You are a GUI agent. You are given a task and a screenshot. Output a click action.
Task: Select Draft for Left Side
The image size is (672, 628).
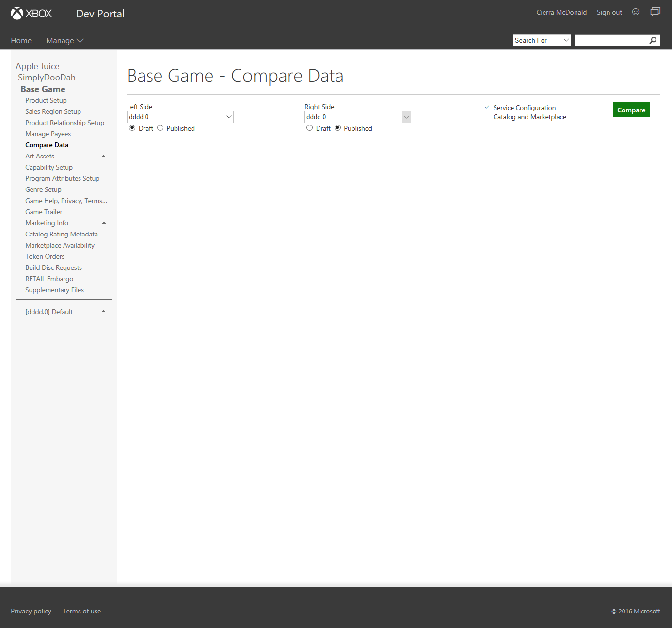tap(132, 128)
